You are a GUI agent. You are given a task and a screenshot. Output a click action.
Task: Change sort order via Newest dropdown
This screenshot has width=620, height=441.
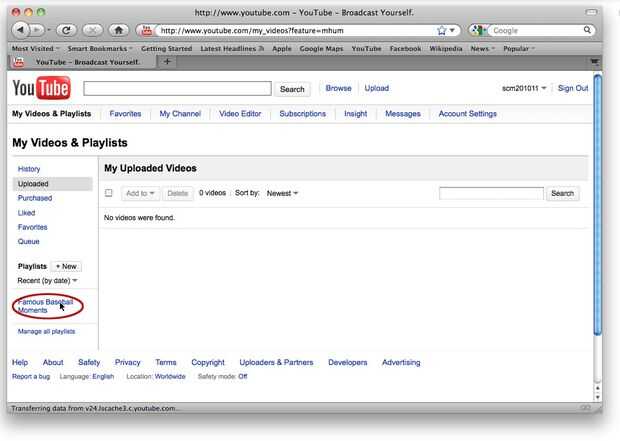(282, 193)
